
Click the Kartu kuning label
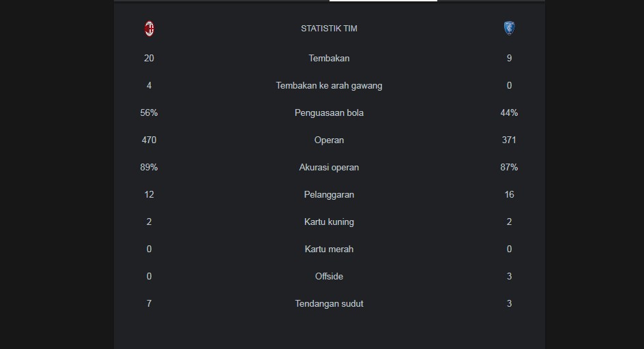click(329, 222)
